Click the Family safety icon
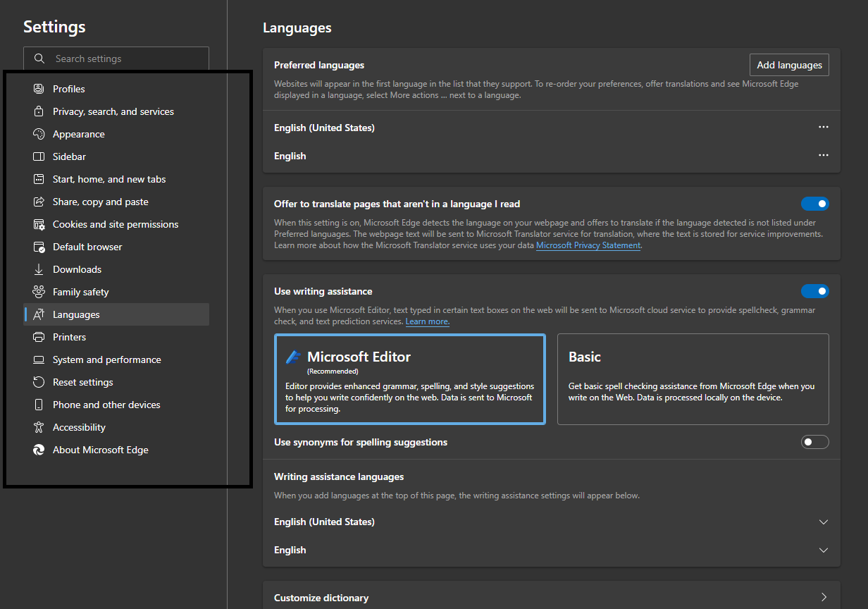The width and height of the screenshot is (868, 609). point(39,292)
